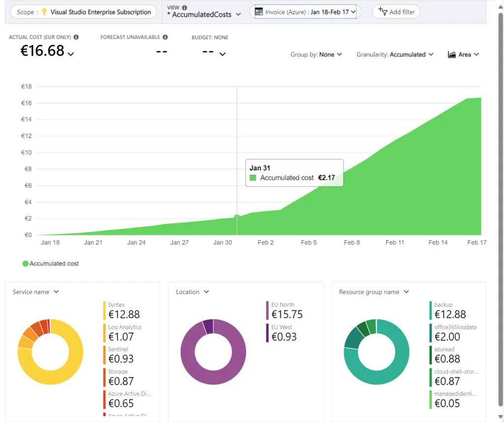The height and width of the screenshot is (422, 504).
Task: Click the yellow key icon in Scope
Action: click(x=44, y=12)
